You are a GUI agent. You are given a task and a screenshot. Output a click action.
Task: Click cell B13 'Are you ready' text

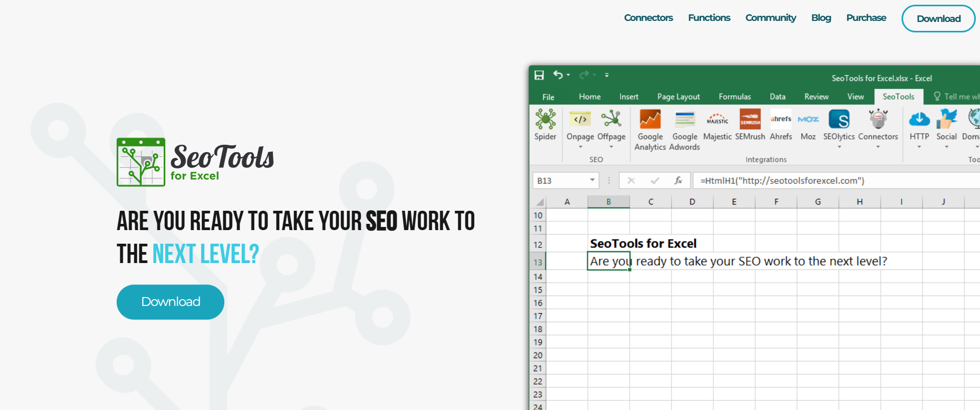pos(609,261)
